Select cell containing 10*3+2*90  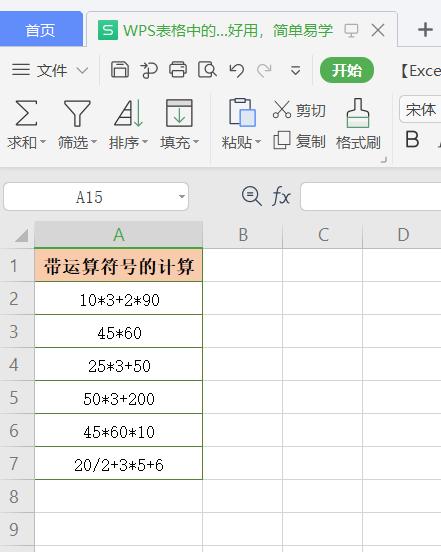[x=119, y=298]
